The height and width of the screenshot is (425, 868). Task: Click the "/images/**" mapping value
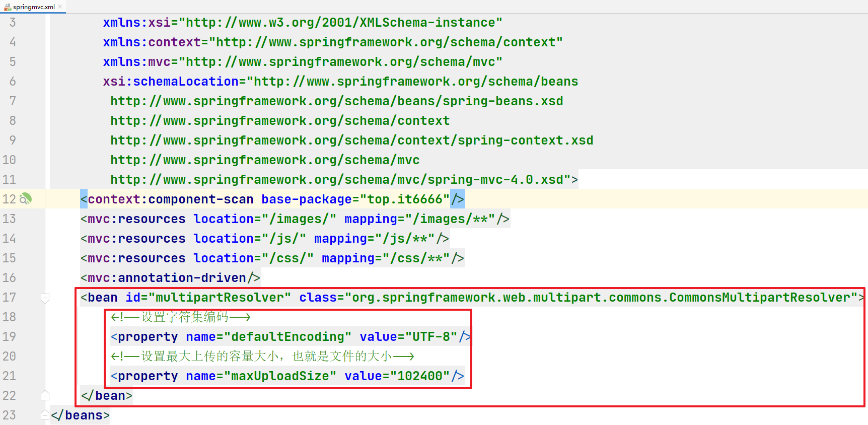coord(450,219)
